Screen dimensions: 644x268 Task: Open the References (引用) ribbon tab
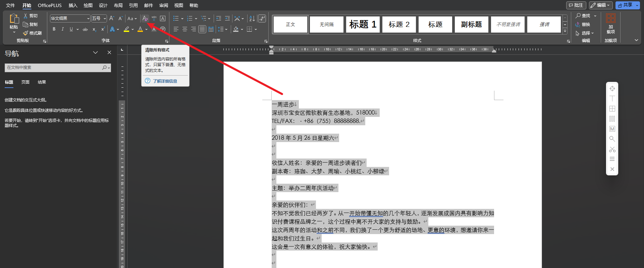[x=133, y=5]
